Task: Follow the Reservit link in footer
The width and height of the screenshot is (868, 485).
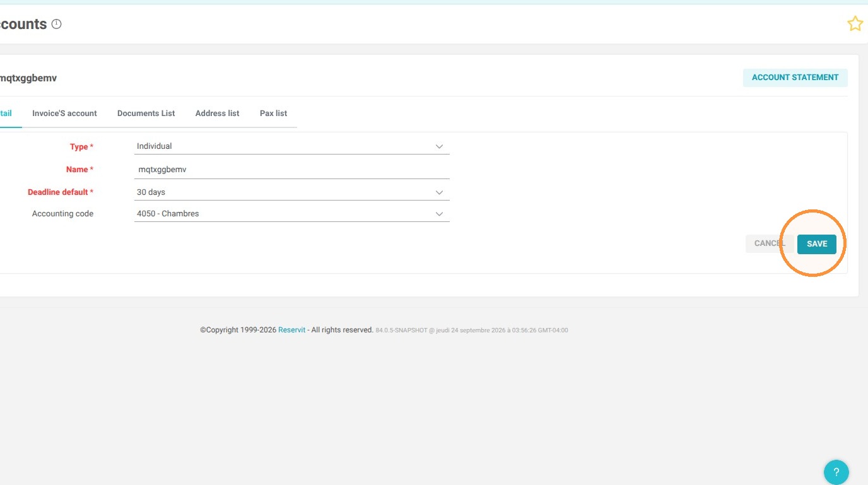Action: (292, 330)
